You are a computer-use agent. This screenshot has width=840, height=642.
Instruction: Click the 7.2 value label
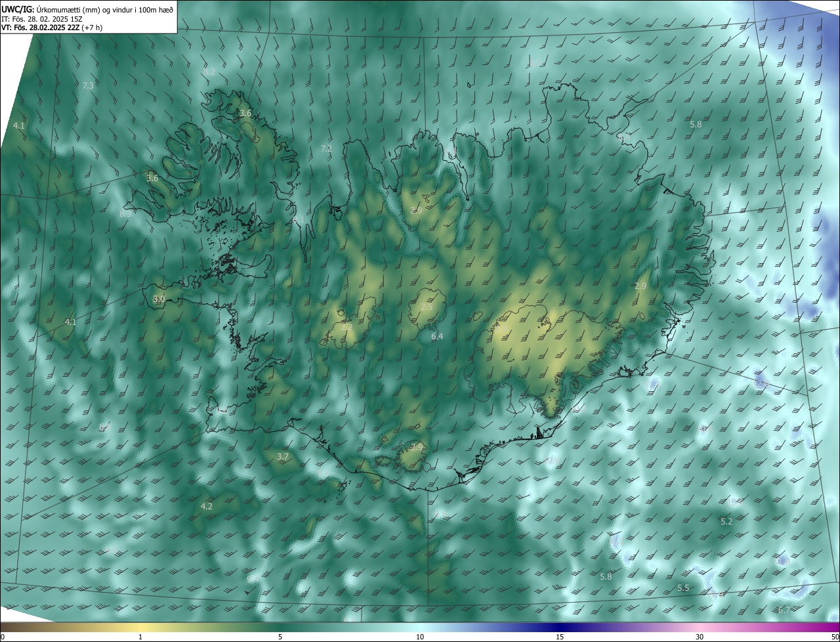(x=326, y=149)
